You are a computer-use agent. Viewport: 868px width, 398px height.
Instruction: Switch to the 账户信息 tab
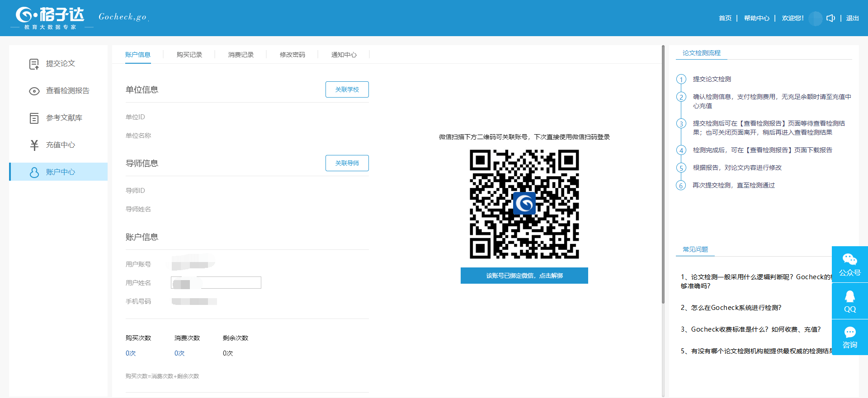(138, 55)
